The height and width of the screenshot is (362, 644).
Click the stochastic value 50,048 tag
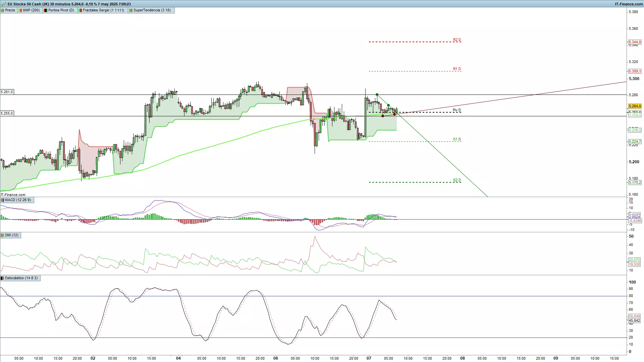click(x=634, y=316)
